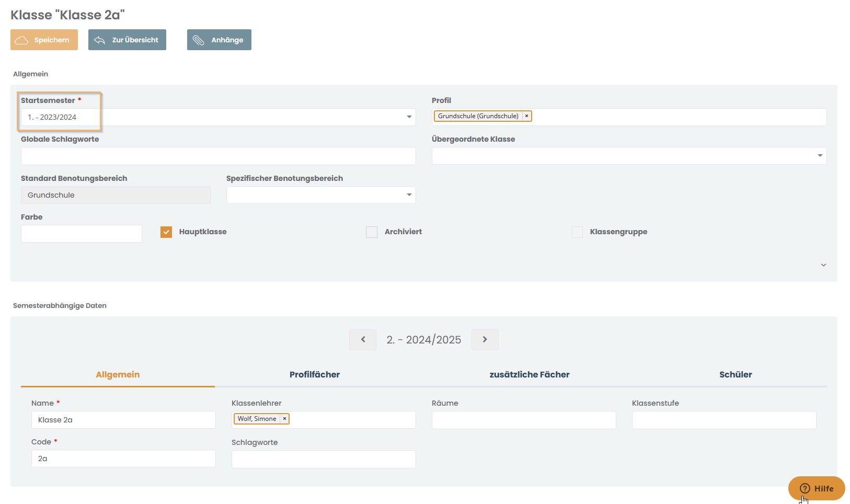Click the Speichern button label
This screenshot has width=850, height=504.
52,40
